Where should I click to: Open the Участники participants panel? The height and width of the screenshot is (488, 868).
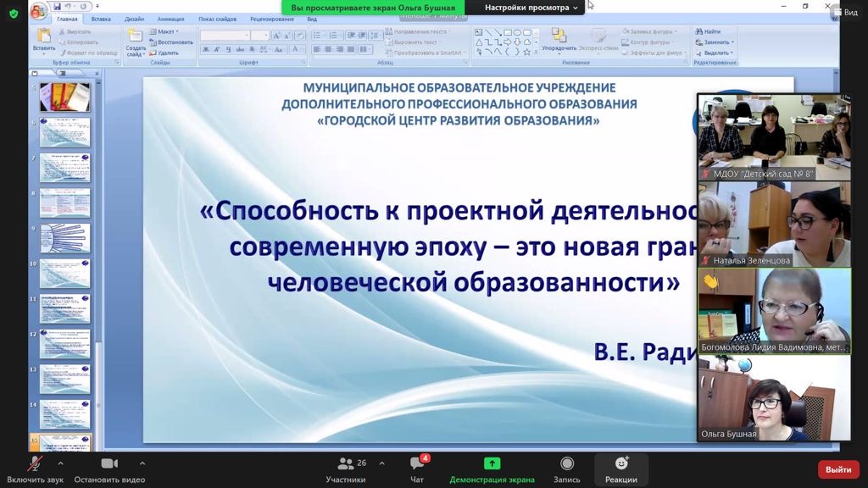pos(346,470)
